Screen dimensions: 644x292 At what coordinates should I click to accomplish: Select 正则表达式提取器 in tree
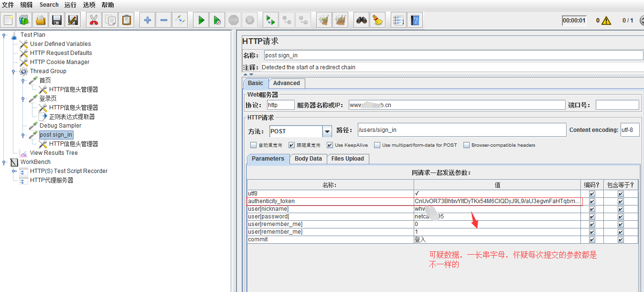[x=72, y=117]
